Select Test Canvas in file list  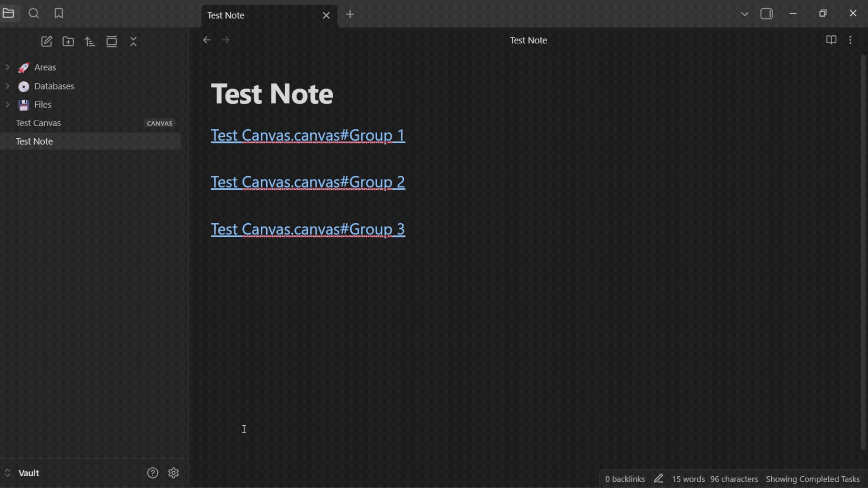(38, 123)
